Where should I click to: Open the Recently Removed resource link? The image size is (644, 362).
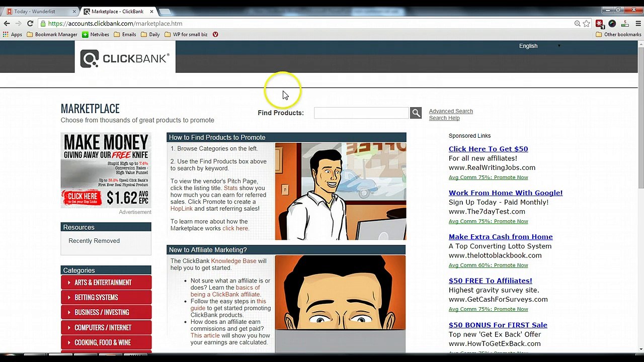(94, 241)
